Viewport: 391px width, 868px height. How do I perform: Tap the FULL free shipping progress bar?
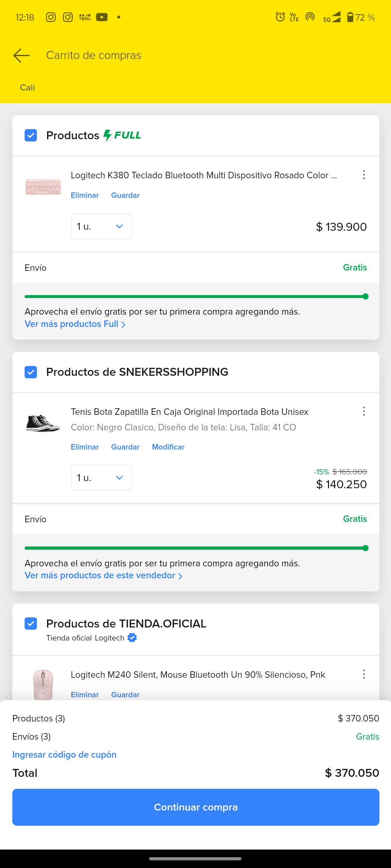click(x=196, y=297)
